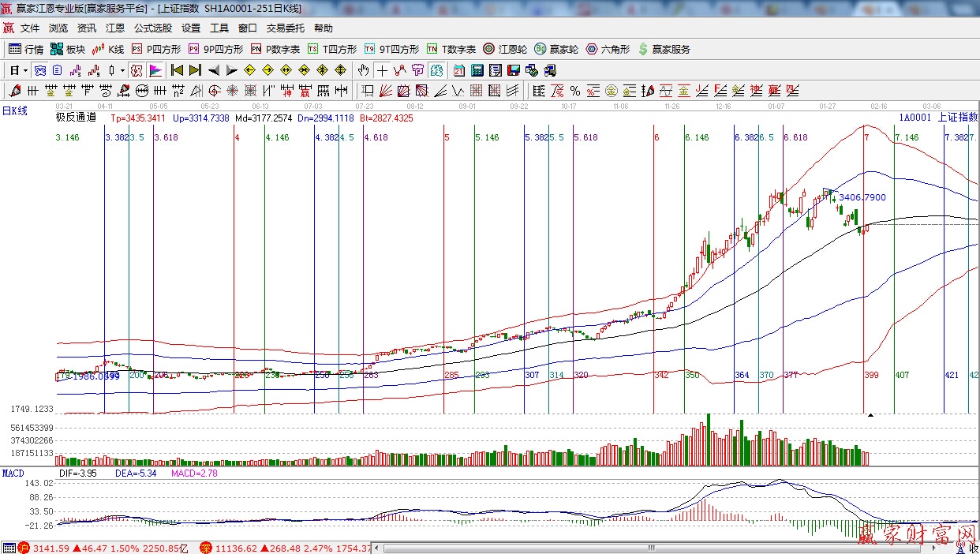This screenshot has width=980, height=554.
Task: Expand the candlestick style dropdown arrow
Action: (123, 70)
